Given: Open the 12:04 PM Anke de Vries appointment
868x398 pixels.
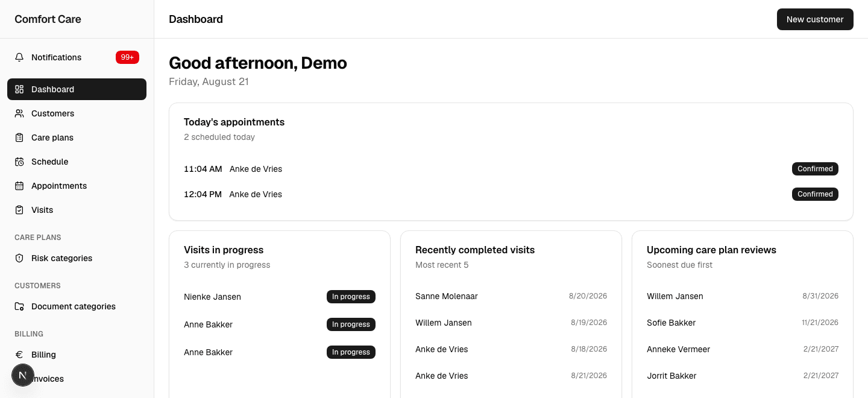Looking at the screenshot, I should coord(511,194).
